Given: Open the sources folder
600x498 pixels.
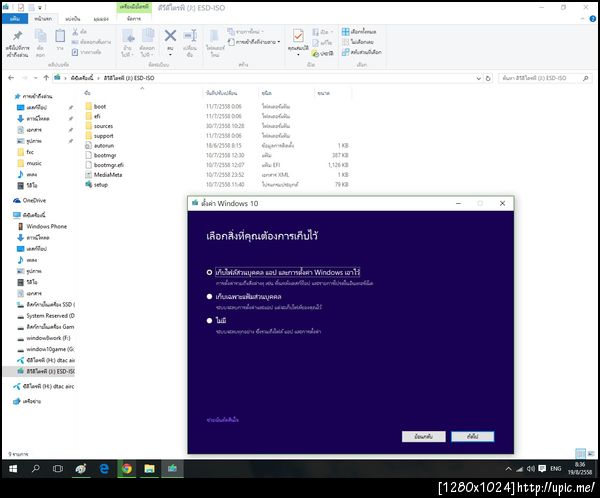Looking at the screenshot, I should (x=103, y=126).
